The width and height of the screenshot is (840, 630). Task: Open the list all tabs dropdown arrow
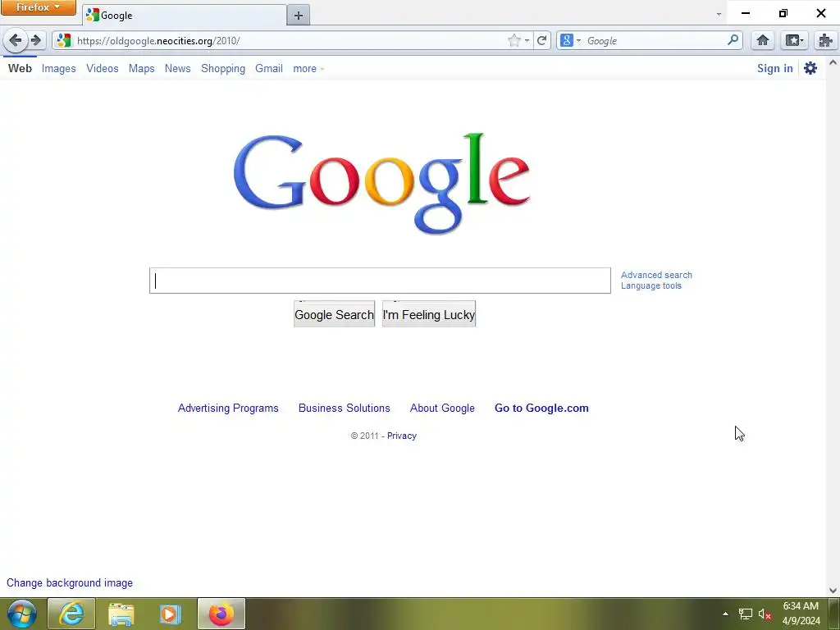[x=719, y=15]
